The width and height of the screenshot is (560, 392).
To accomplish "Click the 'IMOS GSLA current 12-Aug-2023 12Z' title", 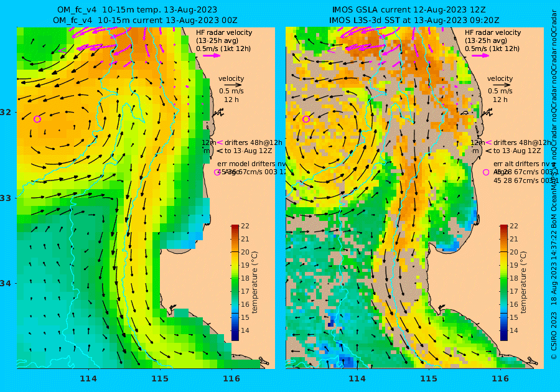I will [409, 9].
